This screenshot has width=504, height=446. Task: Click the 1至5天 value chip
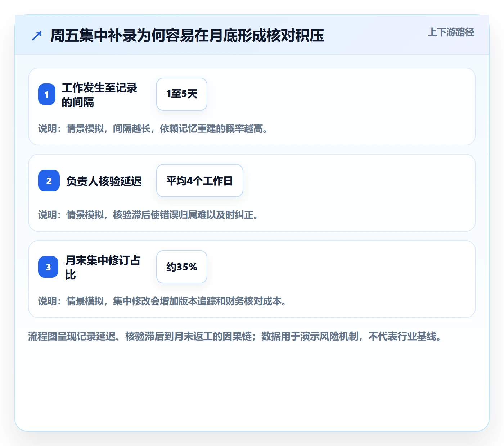(182, 94)
